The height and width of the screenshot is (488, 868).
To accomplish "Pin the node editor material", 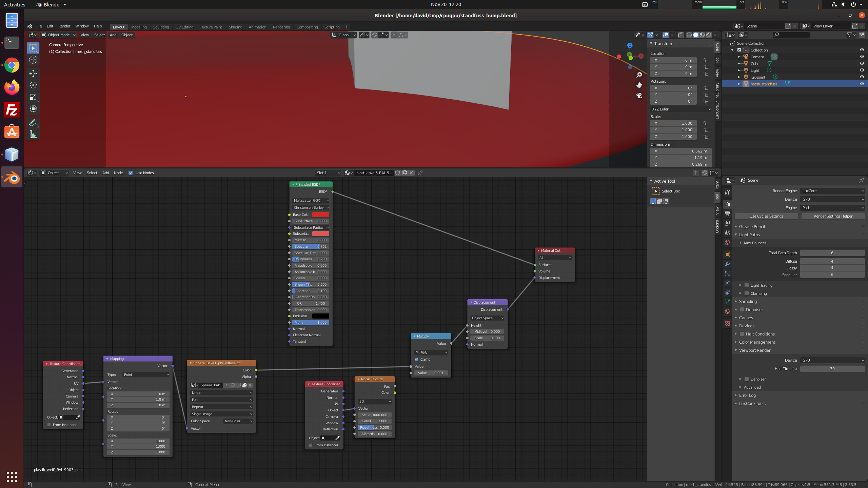I will point(420,173).
